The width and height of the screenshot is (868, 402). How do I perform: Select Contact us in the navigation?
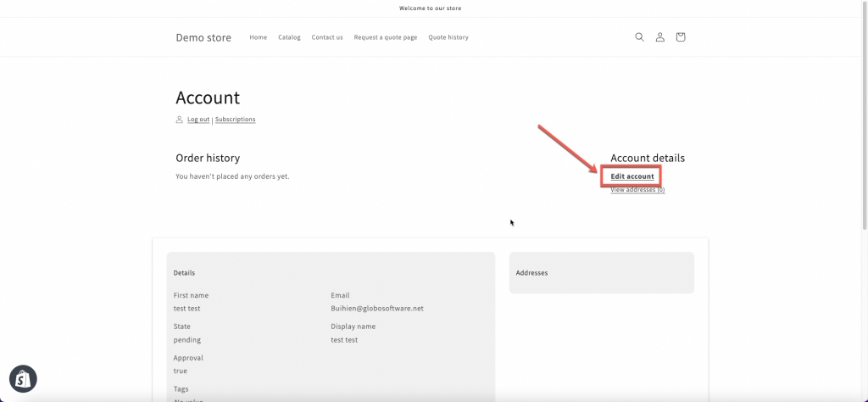[x=327, y=37]
